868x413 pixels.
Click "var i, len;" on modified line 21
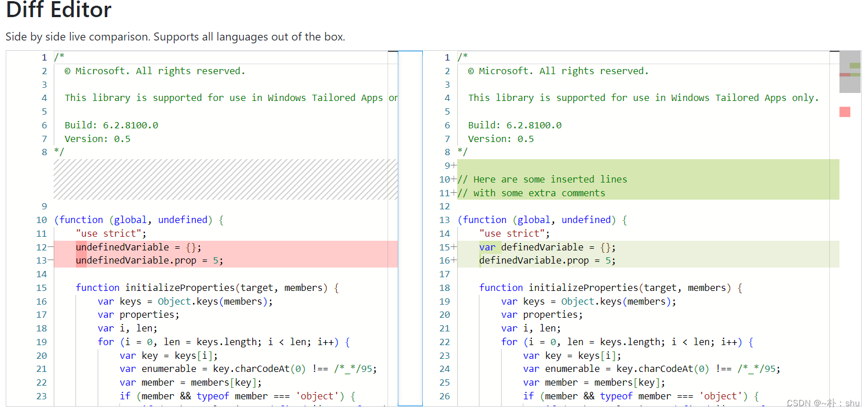[531, 328]
